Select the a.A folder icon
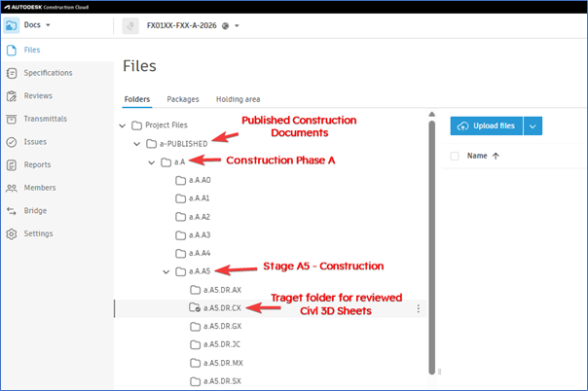Image resolution: width=588 pixels, height=391 pixels. tap(165, 162)
